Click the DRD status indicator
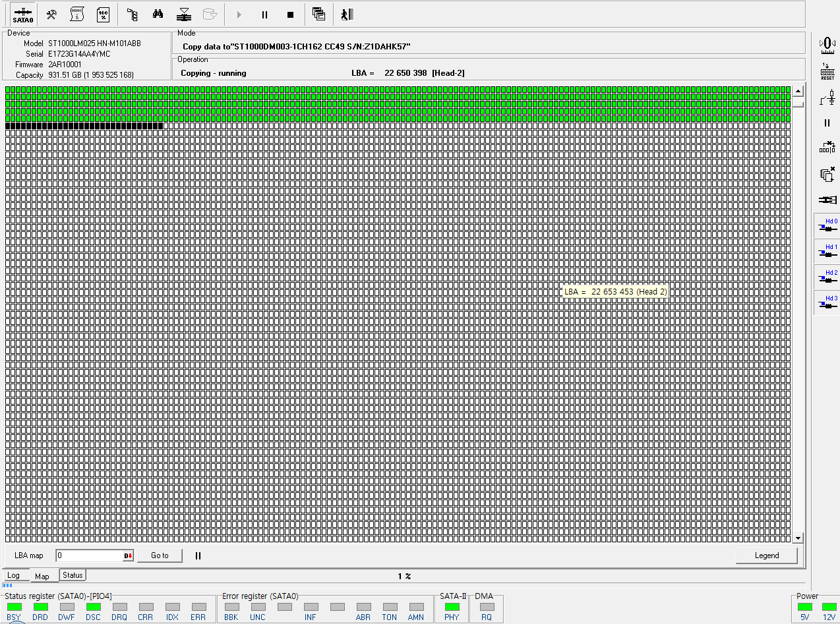This screenshot has width=840, height=624. (x=40, y=606)
